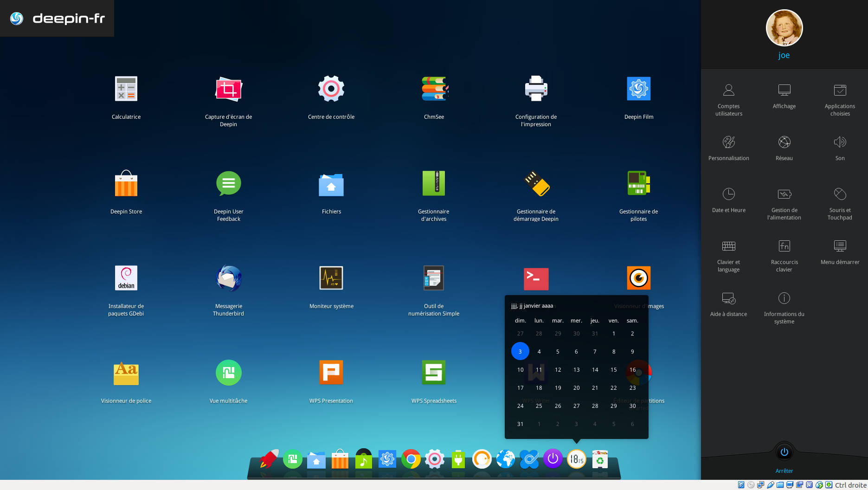
Task: Click the shopping bag store icon in dock
Action: [x=340, y=459]
